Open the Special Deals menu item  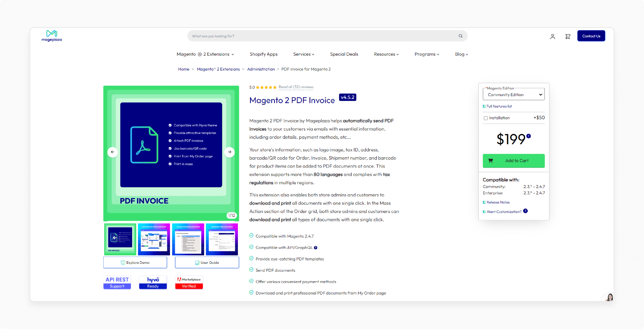(x=344, y=54)
